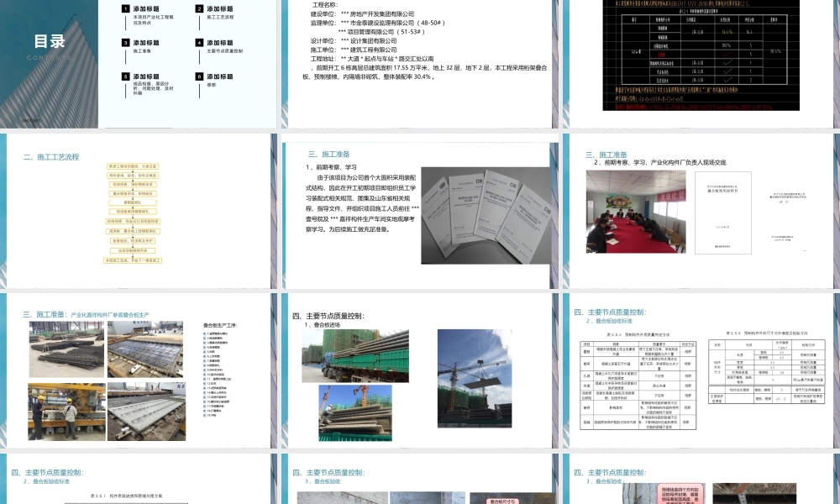The height and width of the screenshot is (504, 840).
Task: Click the photo of truck carrying slabs
Action: [355, 355]
